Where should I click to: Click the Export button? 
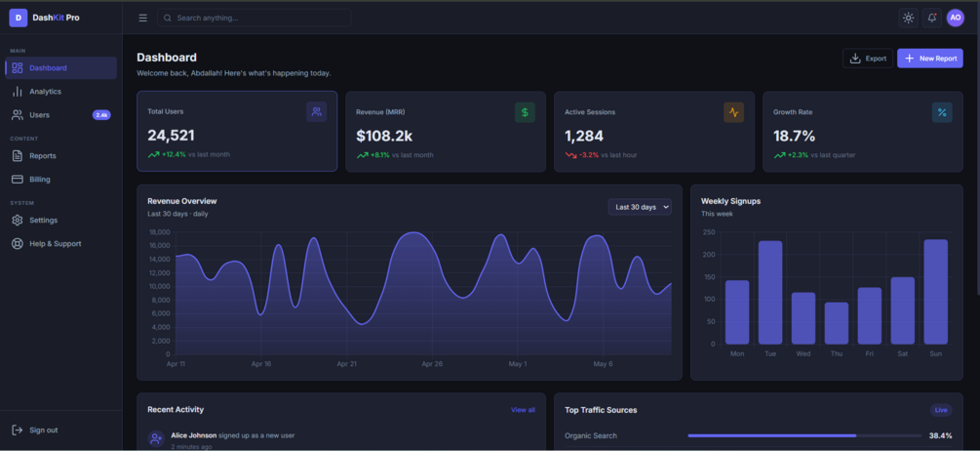(x=868, y=59)
